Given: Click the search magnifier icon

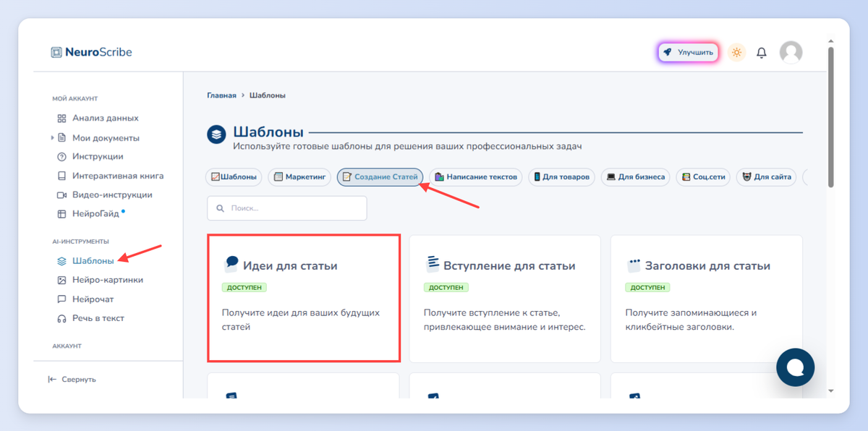Looking at the screenshot, I should pyautogui.click(x=219, y=208).
